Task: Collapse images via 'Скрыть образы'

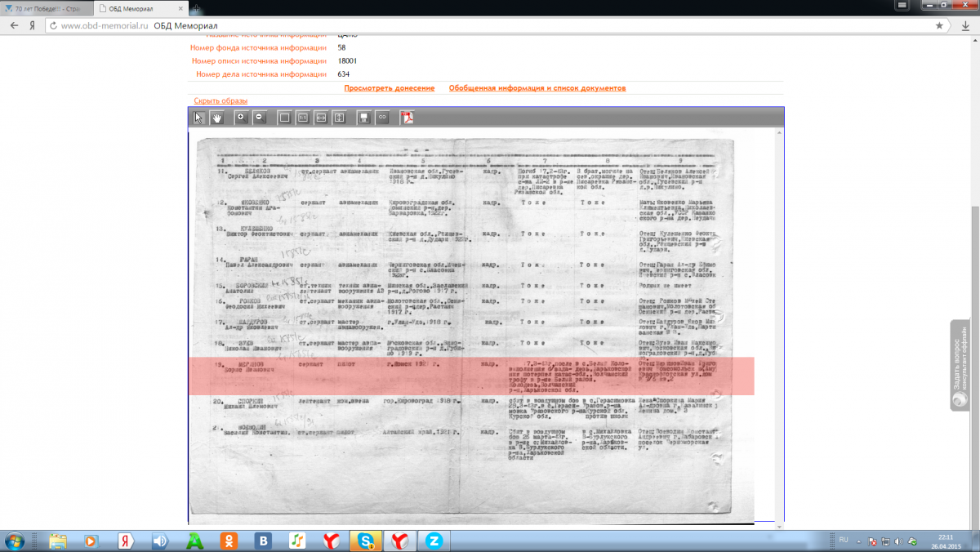Action: pos(220,100)
